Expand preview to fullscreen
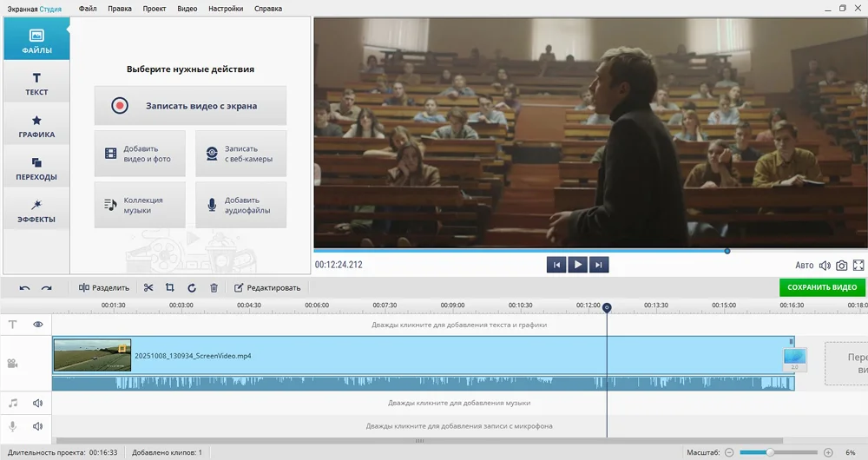This screenshot has width=868, height=460. pyautogui.click(x=858, y=265)
